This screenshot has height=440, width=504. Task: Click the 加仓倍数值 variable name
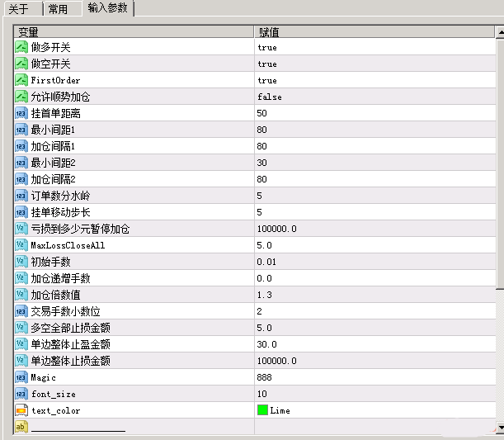tap(55, 295)
